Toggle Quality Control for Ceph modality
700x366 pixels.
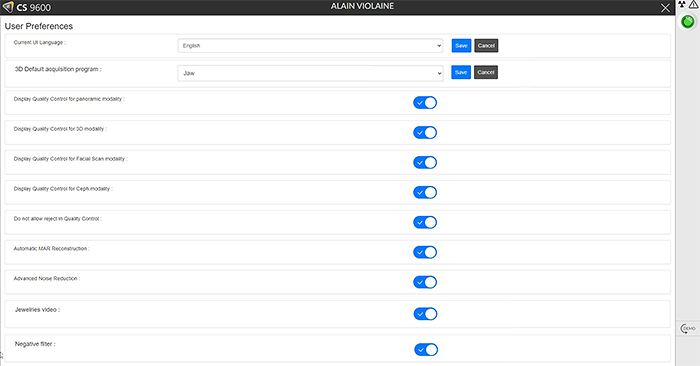[x=425, y=192]
